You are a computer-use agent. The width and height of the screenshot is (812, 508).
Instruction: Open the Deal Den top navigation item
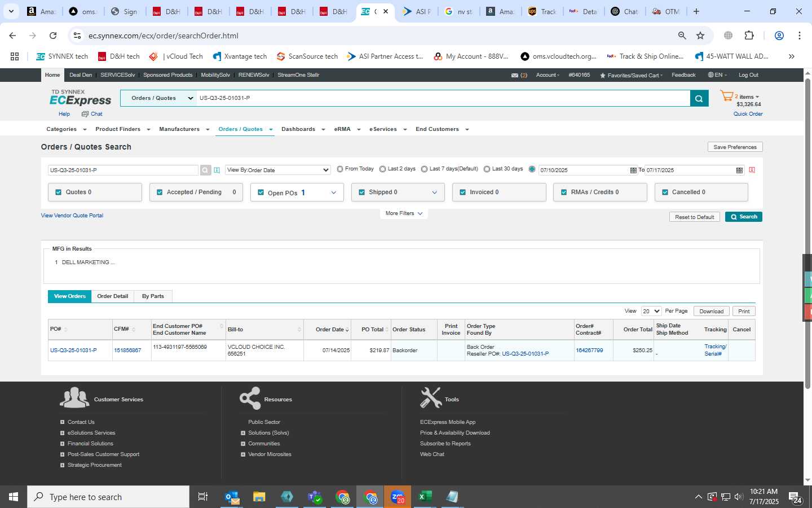[81, 75]
